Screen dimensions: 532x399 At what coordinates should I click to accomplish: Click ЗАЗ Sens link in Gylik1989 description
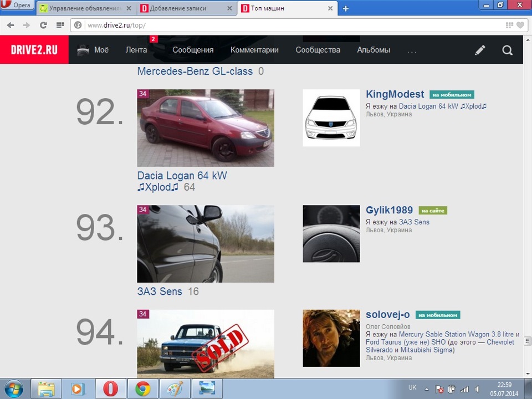click(414, 222)
